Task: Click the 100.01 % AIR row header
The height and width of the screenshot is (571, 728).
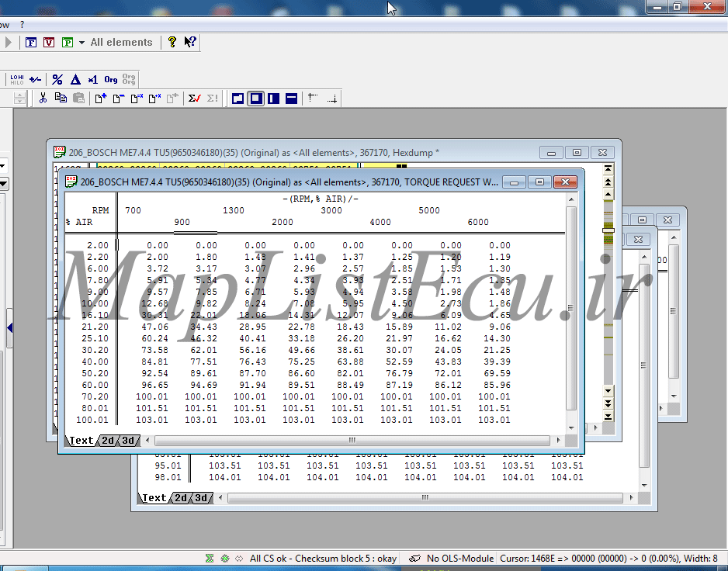Action: (92, 420)
